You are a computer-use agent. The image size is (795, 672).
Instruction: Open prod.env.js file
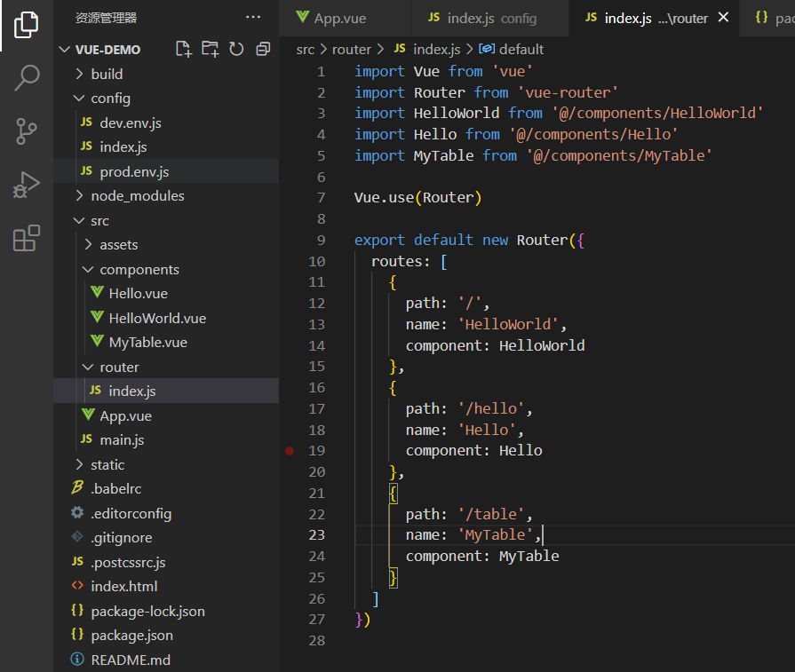pyautogui.click(x=166, y=171)
